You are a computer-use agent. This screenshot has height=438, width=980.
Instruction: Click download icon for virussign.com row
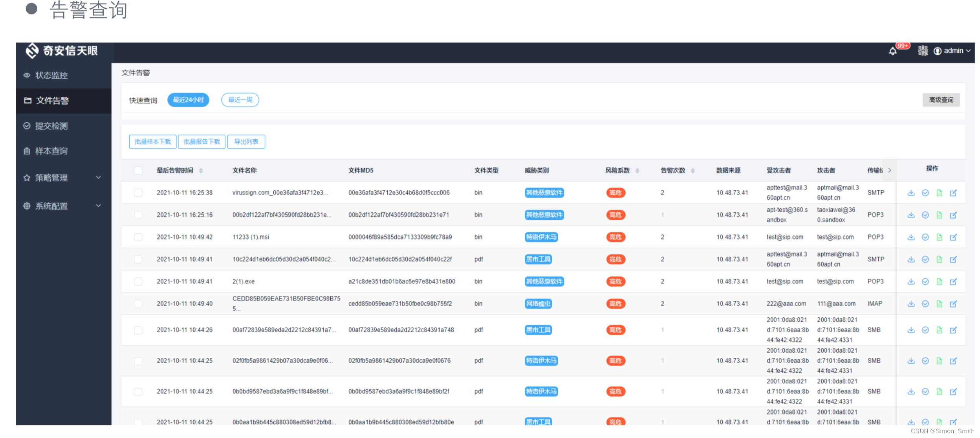click(x=911, y=193)
